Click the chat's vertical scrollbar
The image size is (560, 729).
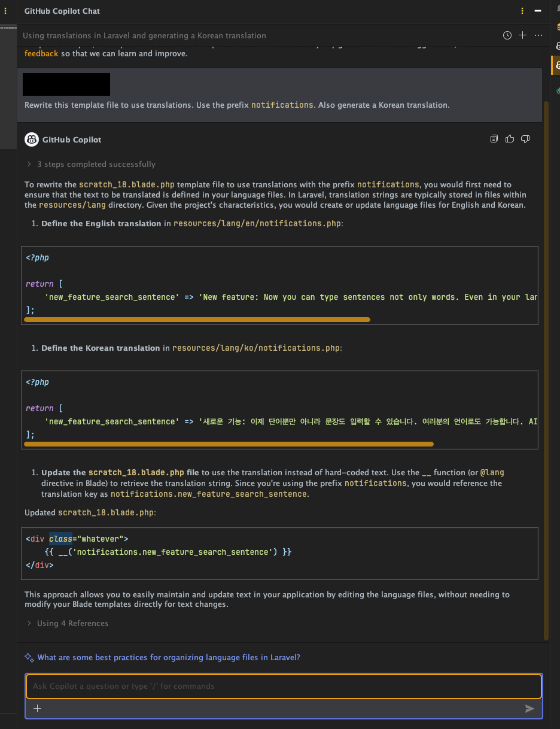tap(546, 370)
